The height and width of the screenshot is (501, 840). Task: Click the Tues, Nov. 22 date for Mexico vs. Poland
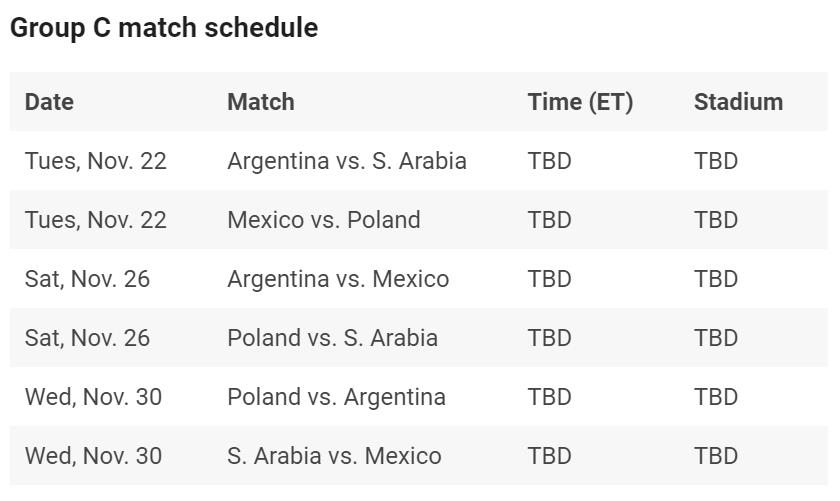tap(95, 220)
